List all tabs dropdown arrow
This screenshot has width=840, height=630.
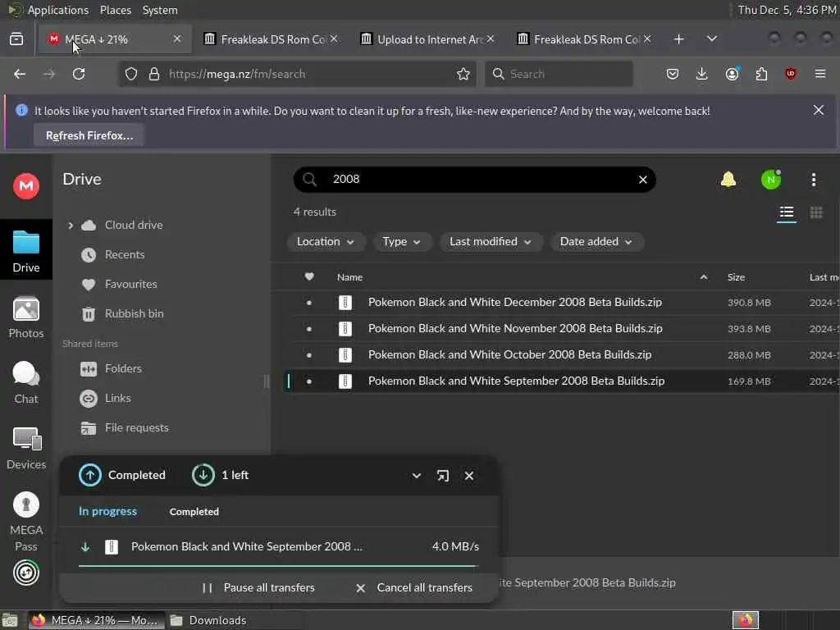coord(712,39)
